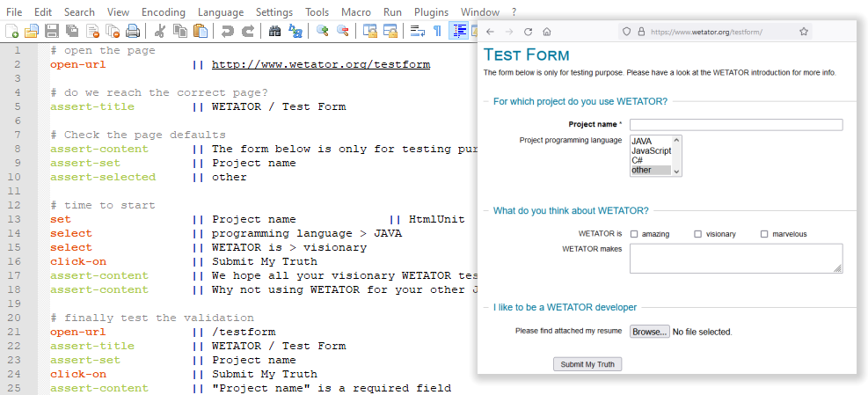
Task: Select JavaScript in the programming language list
Action: click(x=651, y=150)
